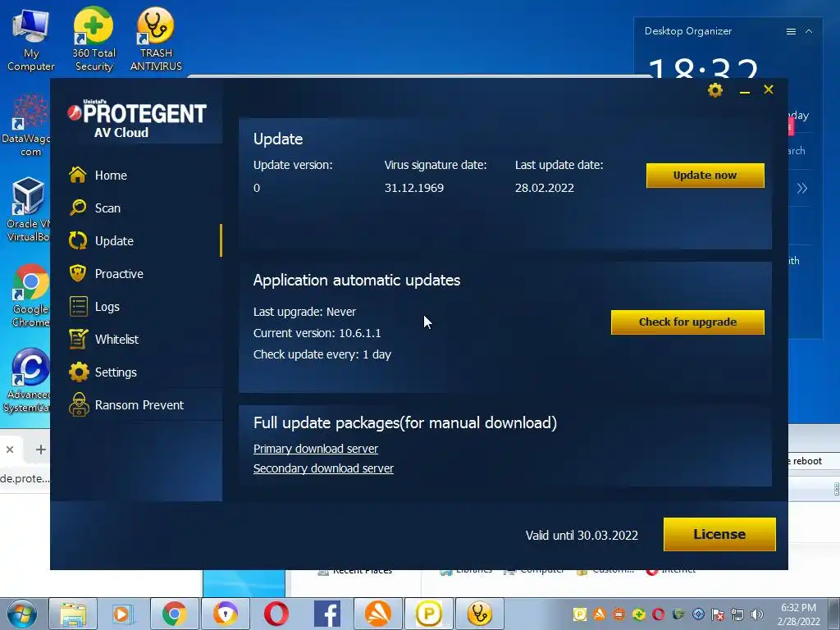Open Protegent settings gear in title bar
Image resolution: width=840 pixels, height=630 pixels.
715,90
